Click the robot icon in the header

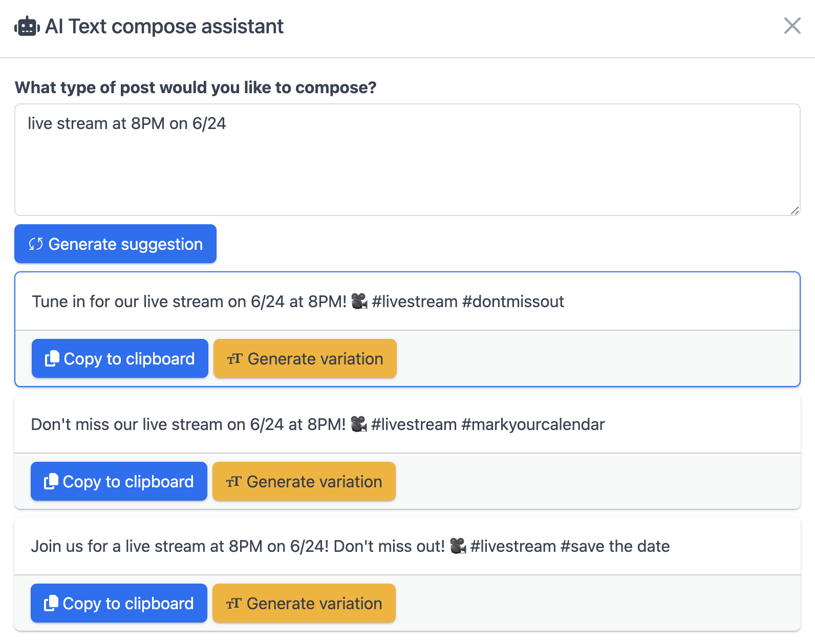point(27,27)
